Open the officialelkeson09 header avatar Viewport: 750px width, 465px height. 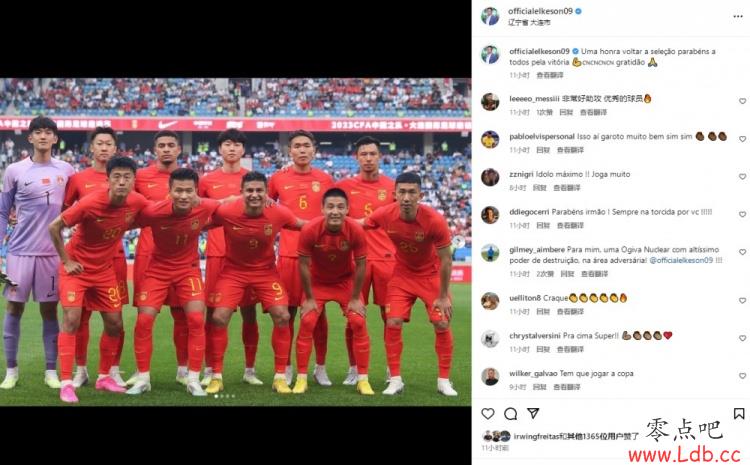pyautogui.click(x=490, y=16)
